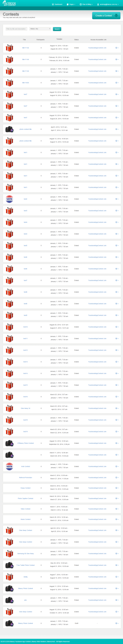
Task: Expand the Pages dropdown in top navigation
Action: pyautogui.click(x=71, y=4)
